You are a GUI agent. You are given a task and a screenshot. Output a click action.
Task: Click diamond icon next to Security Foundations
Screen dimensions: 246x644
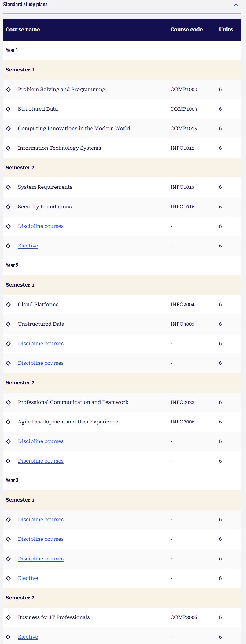[8, 207]
